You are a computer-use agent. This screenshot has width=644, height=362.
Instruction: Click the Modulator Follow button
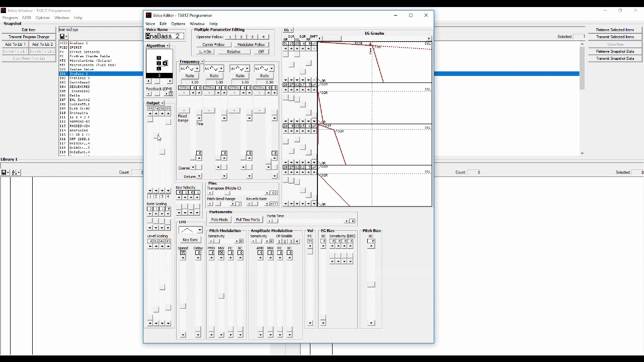pyautogui.click(x=251, y=45)
